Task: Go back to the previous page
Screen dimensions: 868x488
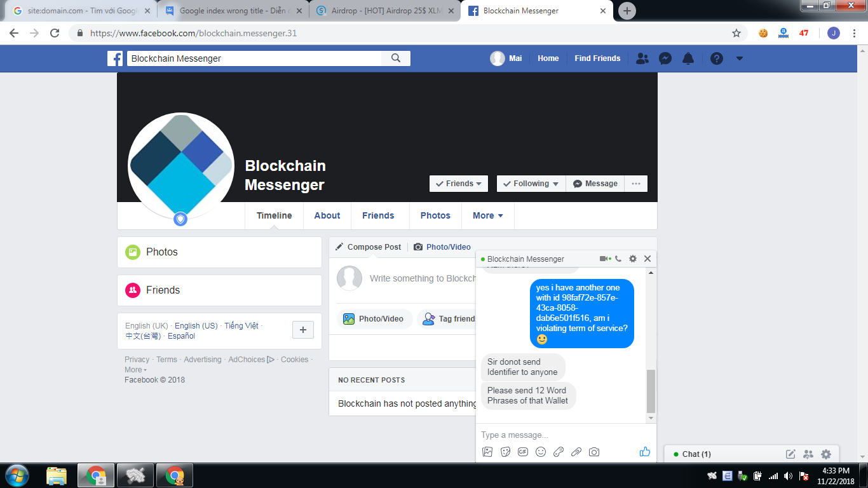Action: click(14, 33)
